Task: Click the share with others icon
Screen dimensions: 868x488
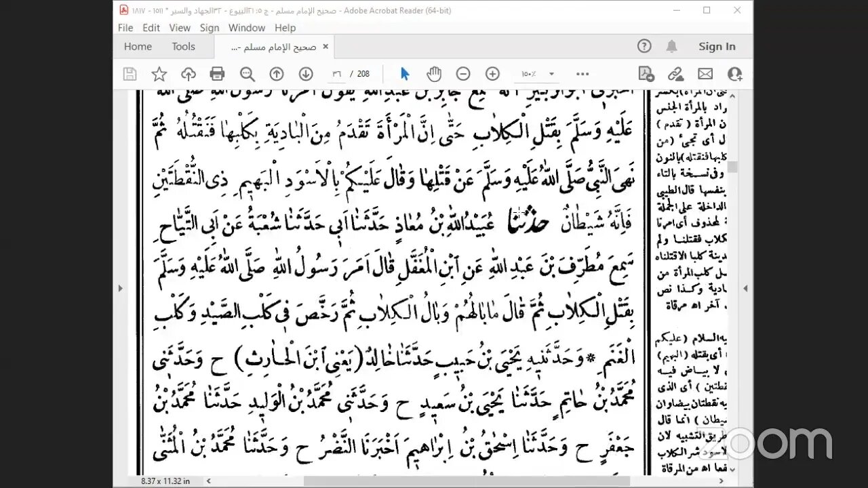Action: [x=734, y=74]
